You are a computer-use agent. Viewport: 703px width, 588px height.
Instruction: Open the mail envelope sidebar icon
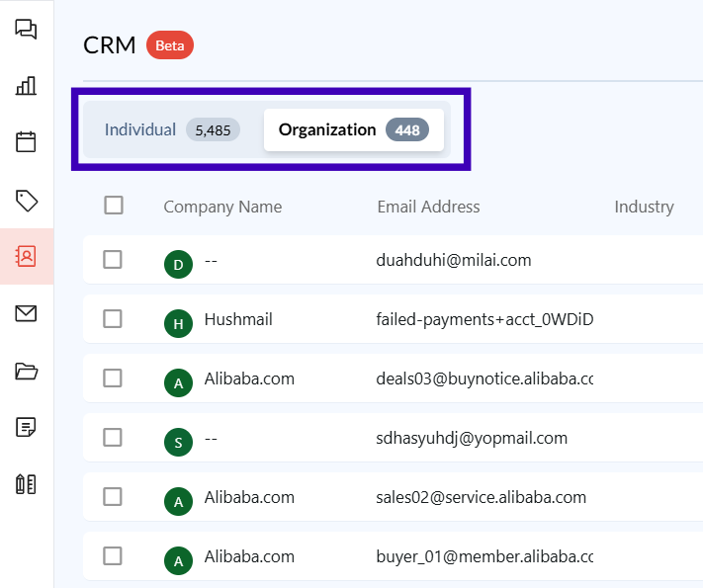[x=26, y=314]
